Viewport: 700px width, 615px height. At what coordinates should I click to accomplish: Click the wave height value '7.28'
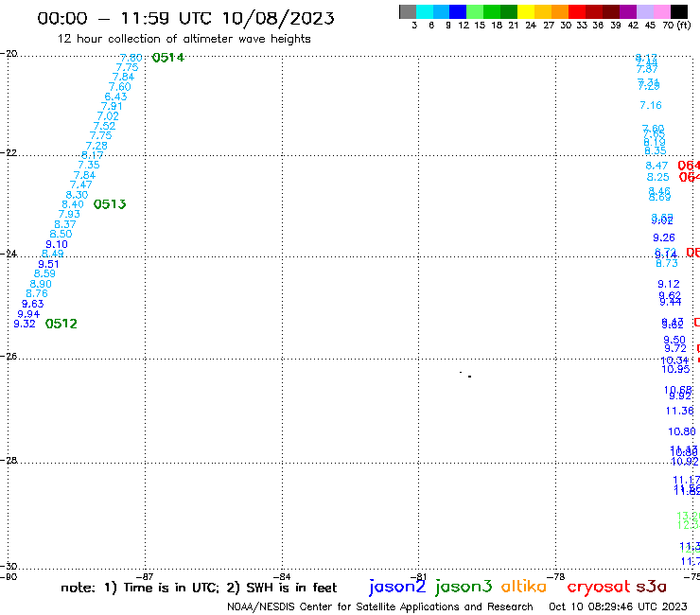tap(96, 146)
